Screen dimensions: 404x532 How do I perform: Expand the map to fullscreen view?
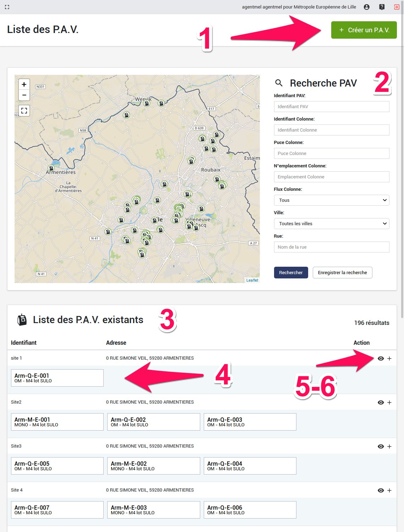pyautogui.click(x=24, y=111)
